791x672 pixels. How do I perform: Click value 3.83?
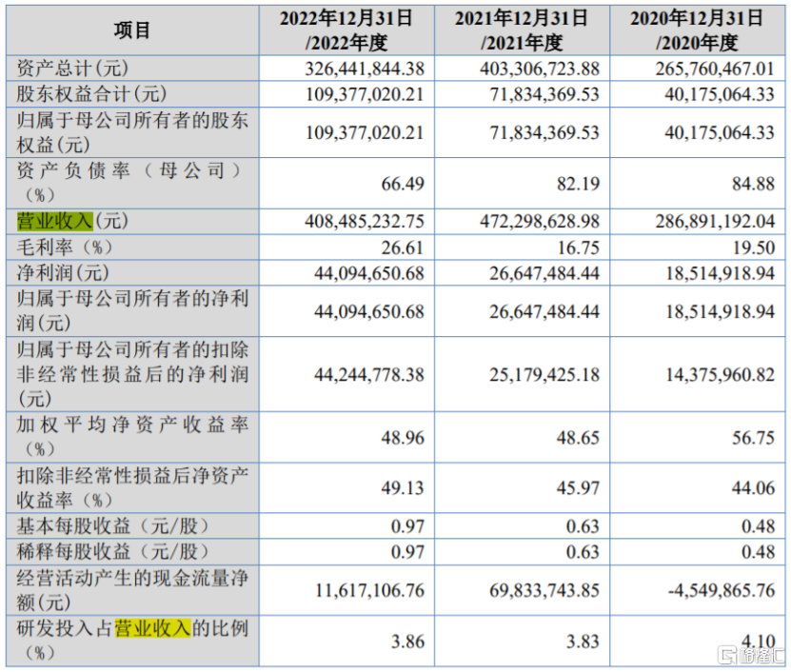coord(583,642)
